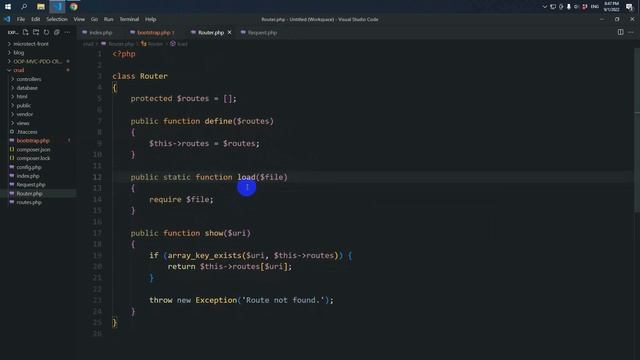Open the Selection menu
Image resolution: width=640 pixels, height=360 pixels.
(x=57, y=19)
